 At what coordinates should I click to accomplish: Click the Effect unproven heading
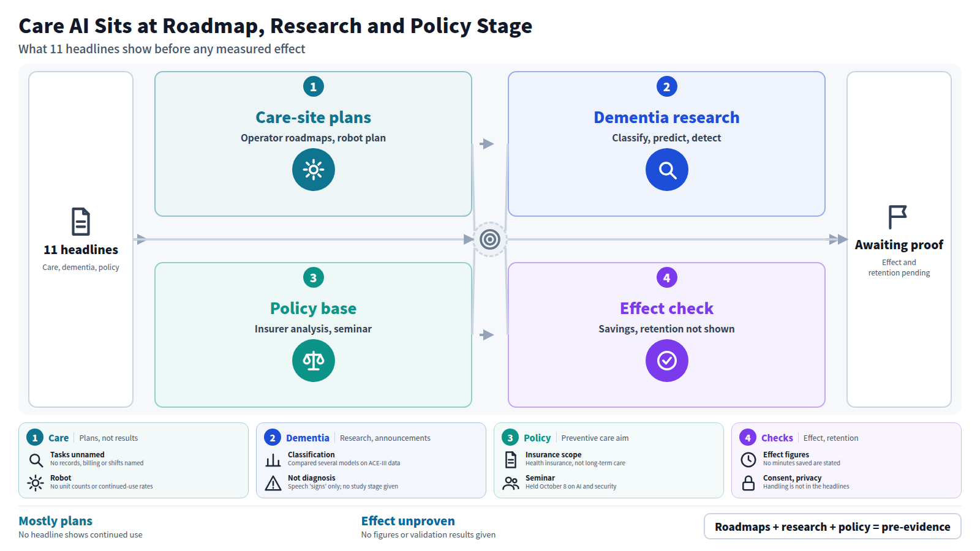tap(408, 521)
